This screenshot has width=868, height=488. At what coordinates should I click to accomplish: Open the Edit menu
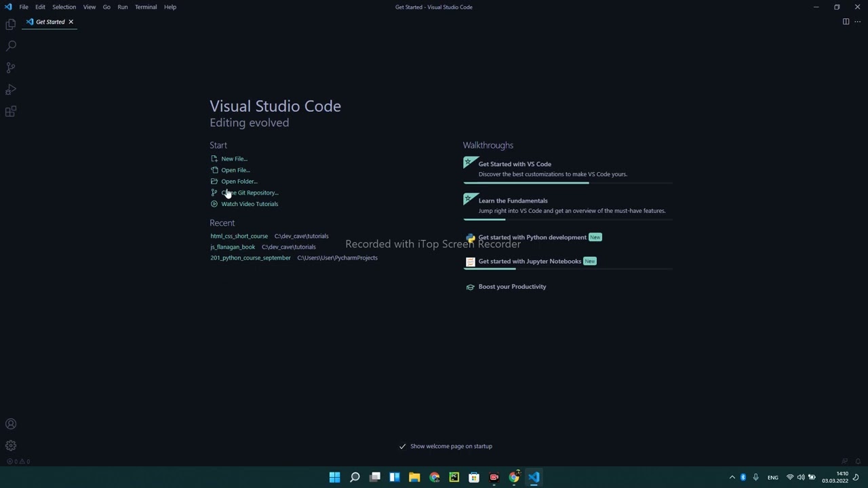click(x=40, y=7)
